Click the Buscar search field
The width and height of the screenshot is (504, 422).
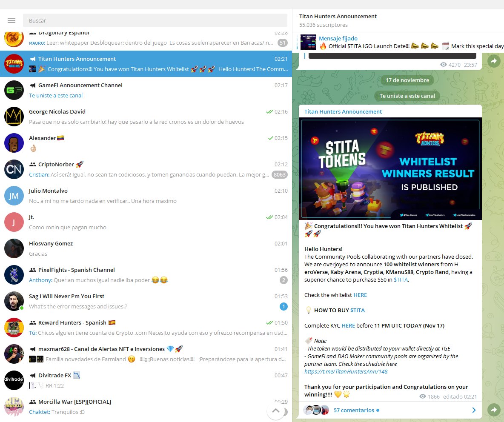click(155, 20)
